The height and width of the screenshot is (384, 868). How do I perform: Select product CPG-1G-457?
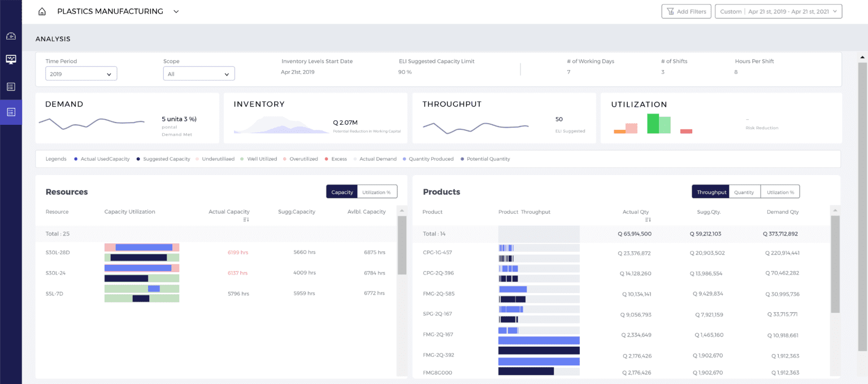(x=437, y=252)
